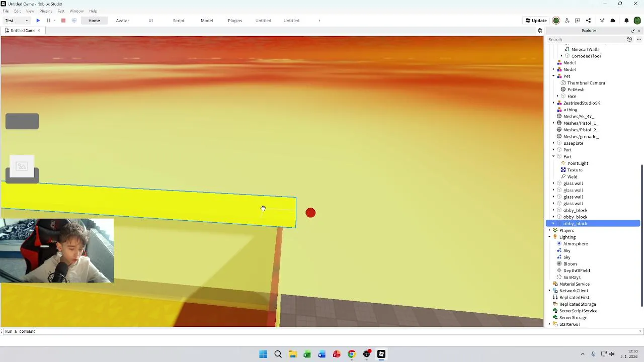Select PointLight in Explorer
This screenshot has height=362, width=644.
(578, 163)
